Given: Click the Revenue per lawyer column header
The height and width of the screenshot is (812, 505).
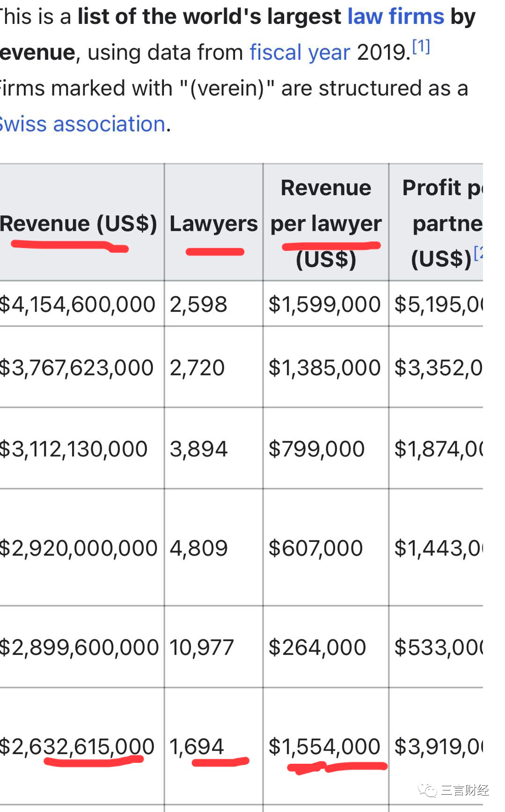Looking at the screenshot, I should [326, 223].
